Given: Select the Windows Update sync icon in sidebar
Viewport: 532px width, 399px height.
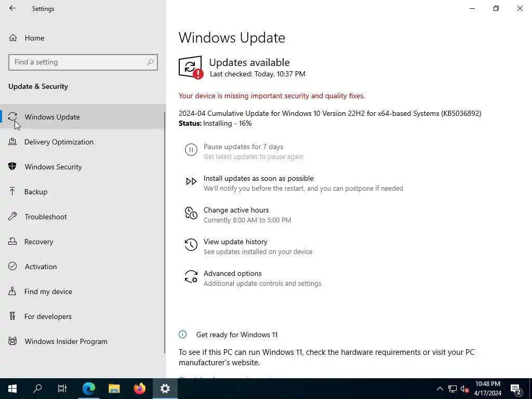Looking at the screenshot, I should [x=12, y=116].
